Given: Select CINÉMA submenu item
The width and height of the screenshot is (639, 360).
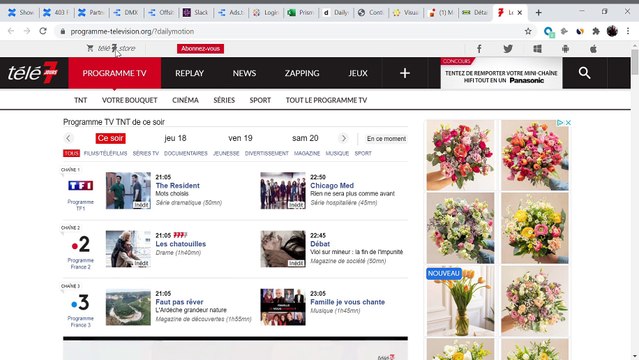Looking at the screenshot, I should [x=185, y=100].
